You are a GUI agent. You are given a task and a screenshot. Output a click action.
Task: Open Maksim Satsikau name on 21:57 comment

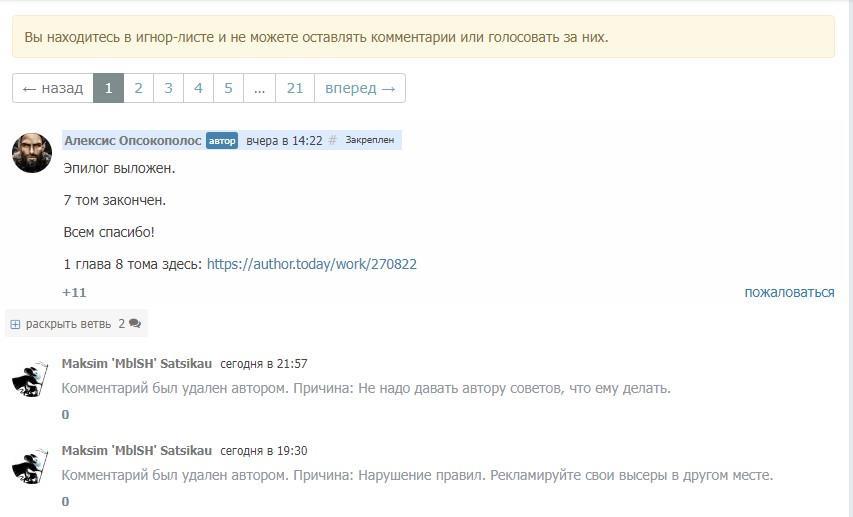click(x=137, y=364)
